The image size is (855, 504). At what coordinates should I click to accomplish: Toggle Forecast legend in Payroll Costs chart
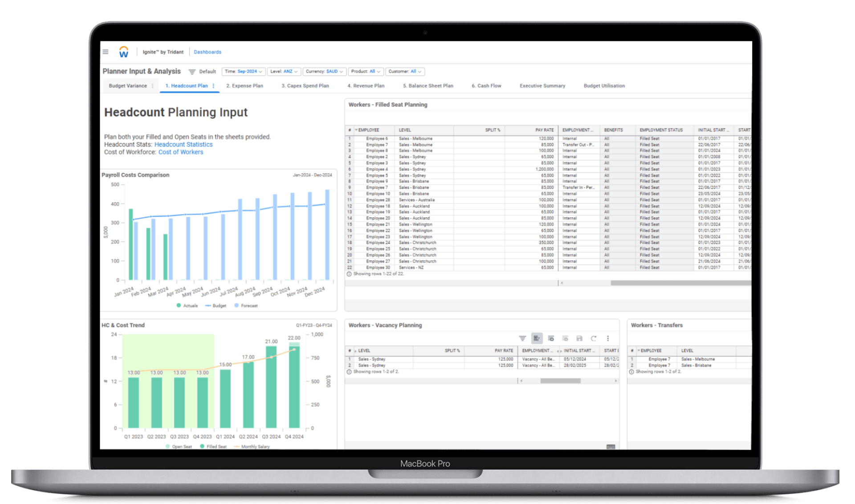tap(246, 306)
